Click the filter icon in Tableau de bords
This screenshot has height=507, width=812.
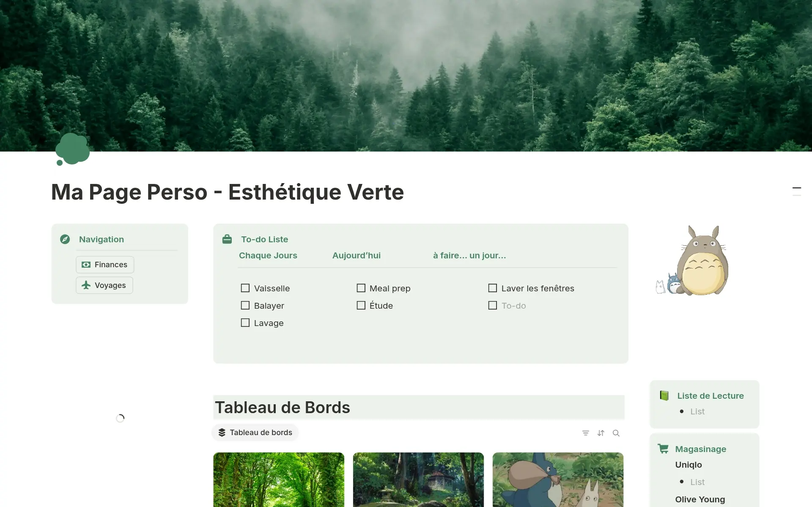pos(585,433)
